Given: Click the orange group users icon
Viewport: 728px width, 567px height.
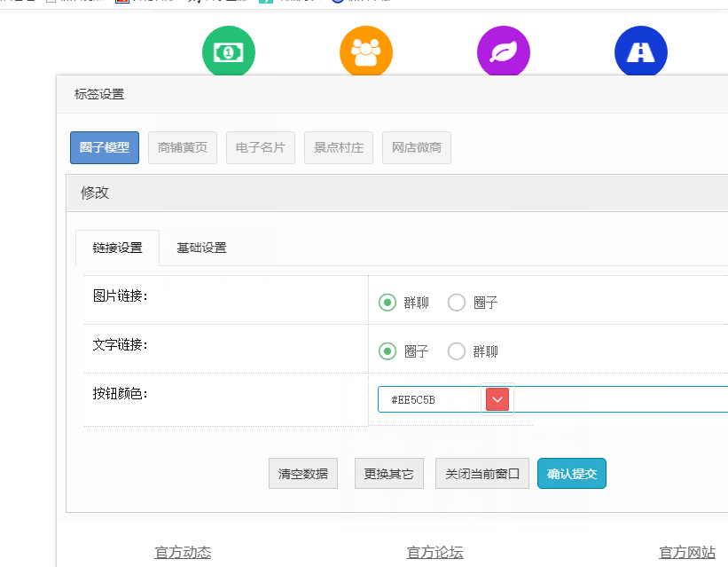Looking at the screenshot, I should (366, 52).
